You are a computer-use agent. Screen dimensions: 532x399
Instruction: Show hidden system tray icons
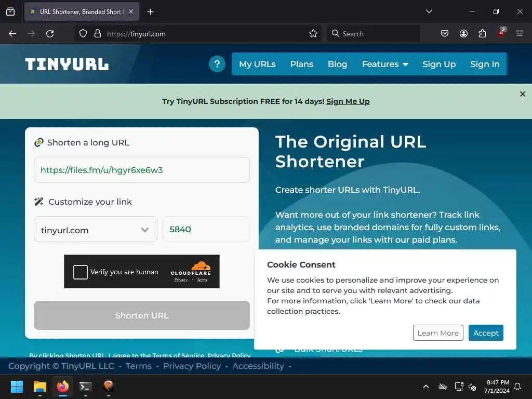pos(426,387)
